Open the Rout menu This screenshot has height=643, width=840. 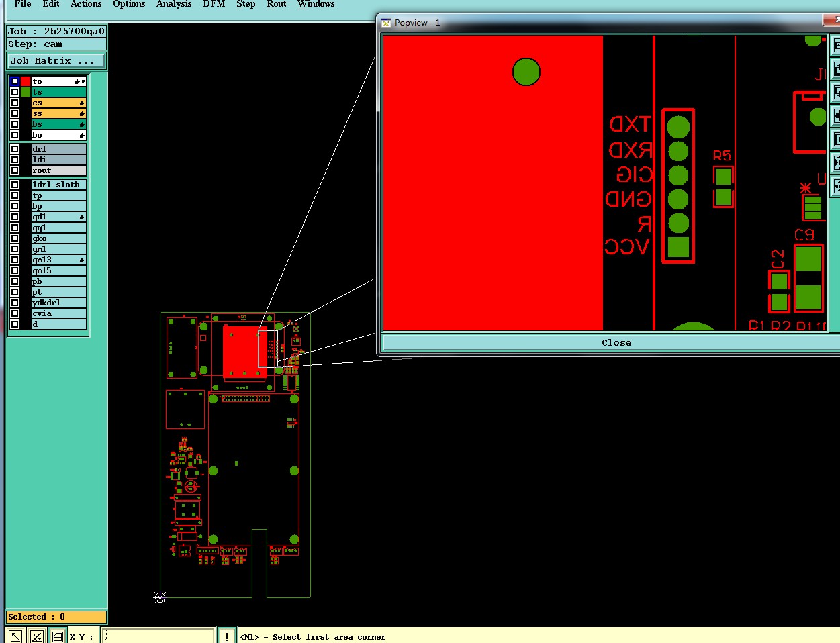point(277,4)
